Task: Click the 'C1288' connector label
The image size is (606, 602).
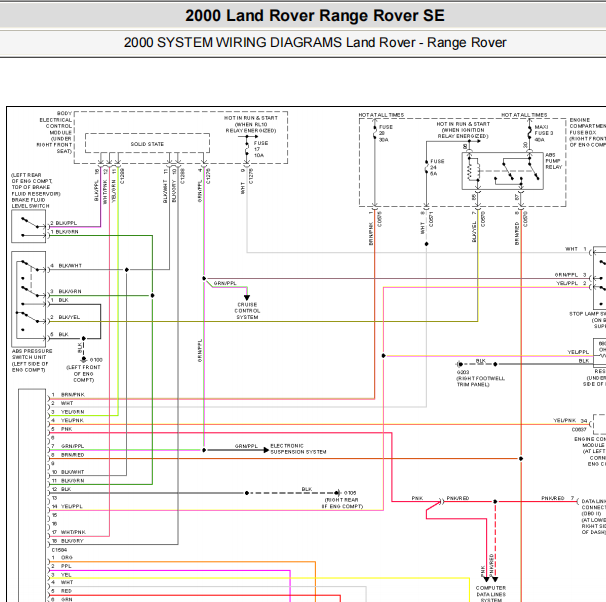Action: [182, 176]
